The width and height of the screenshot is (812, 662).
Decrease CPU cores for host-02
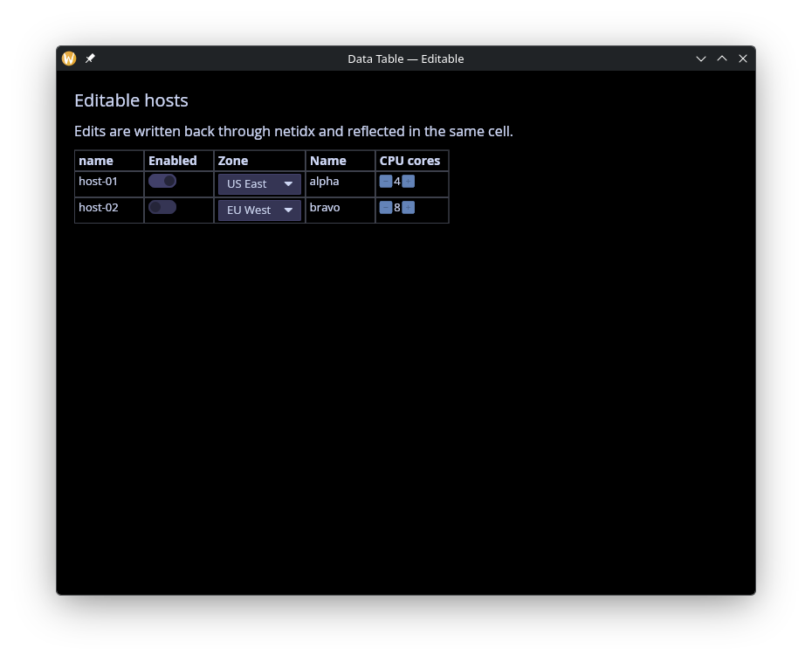click(x=386, y=208)
